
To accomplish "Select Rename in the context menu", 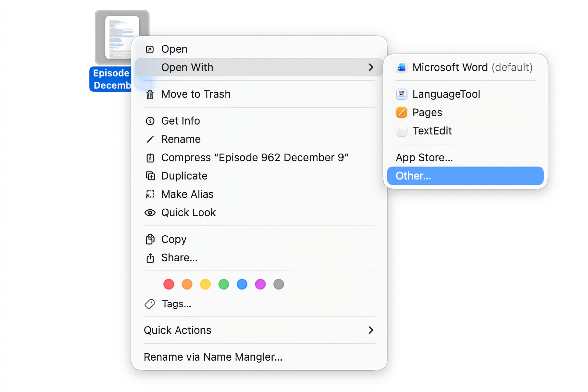I will (181, 139).
